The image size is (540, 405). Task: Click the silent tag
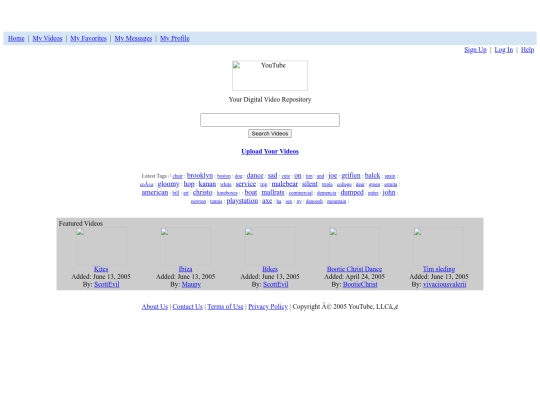click(x=310, y=184)
